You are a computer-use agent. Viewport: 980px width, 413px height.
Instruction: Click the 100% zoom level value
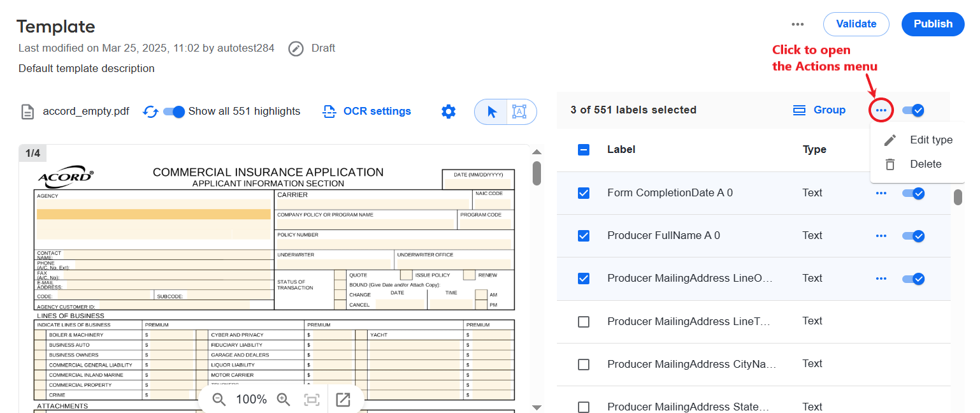tap(251, 400)
